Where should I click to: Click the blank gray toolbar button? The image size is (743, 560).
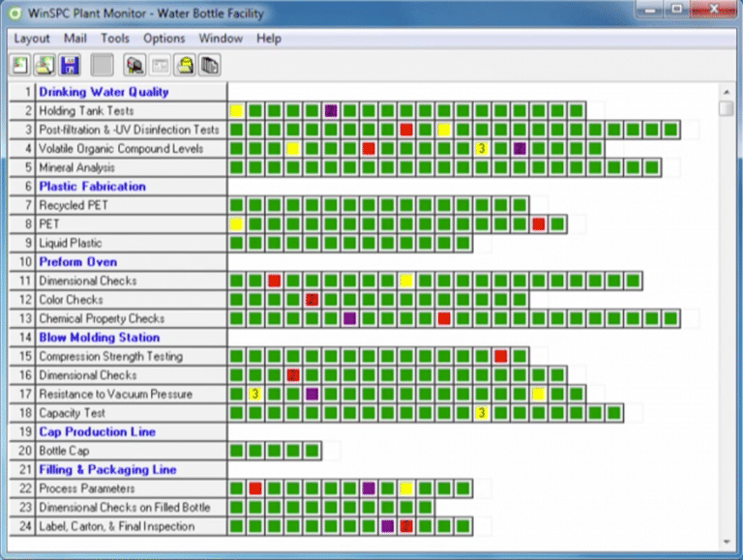point(102,66)
